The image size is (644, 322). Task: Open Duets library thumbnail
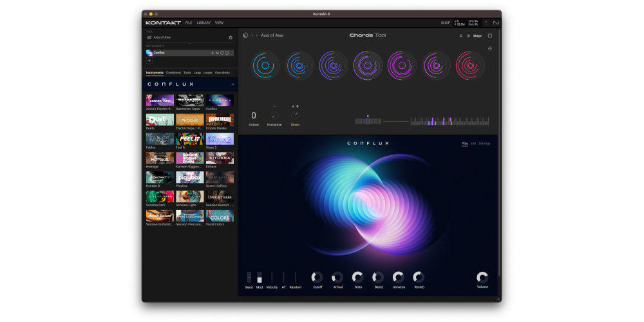coord(160,120)
